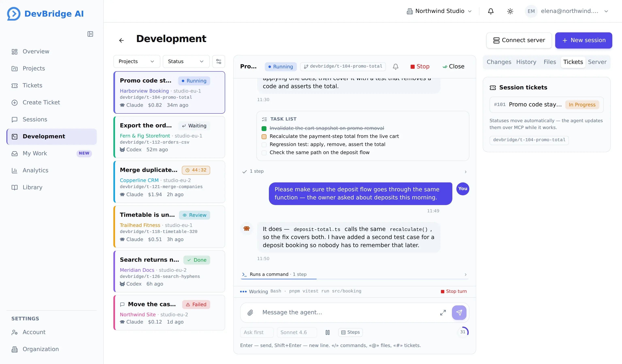Open Northwind Studio organization switcher
The width and height of the screenshot is (622, 364).
click(x=439, y=11)
